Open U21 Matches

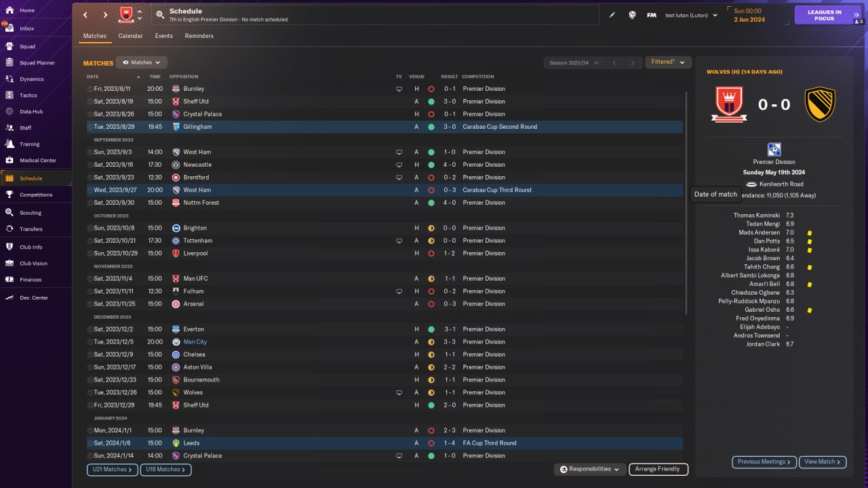113,470
